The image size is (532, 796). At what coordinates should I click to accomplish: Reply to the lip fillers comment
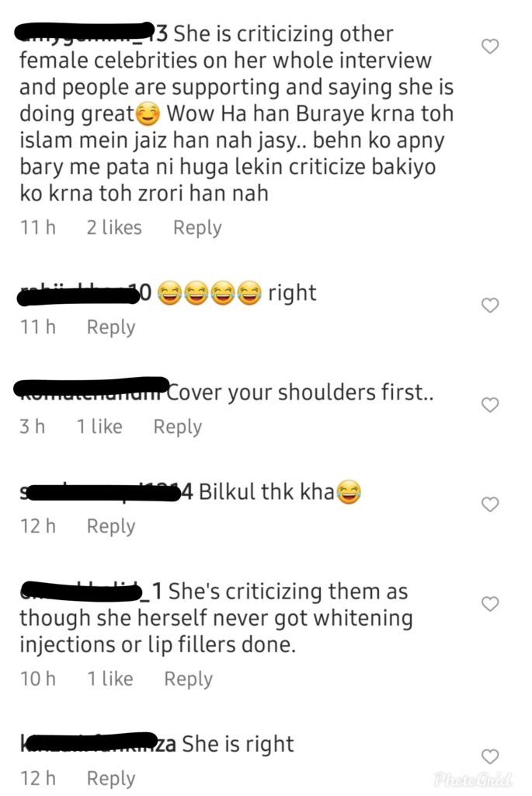(x=188, y=679)
